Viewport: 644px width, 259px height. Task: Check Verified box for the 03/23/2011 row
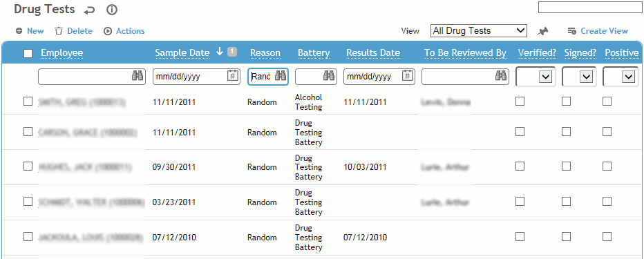520,202
